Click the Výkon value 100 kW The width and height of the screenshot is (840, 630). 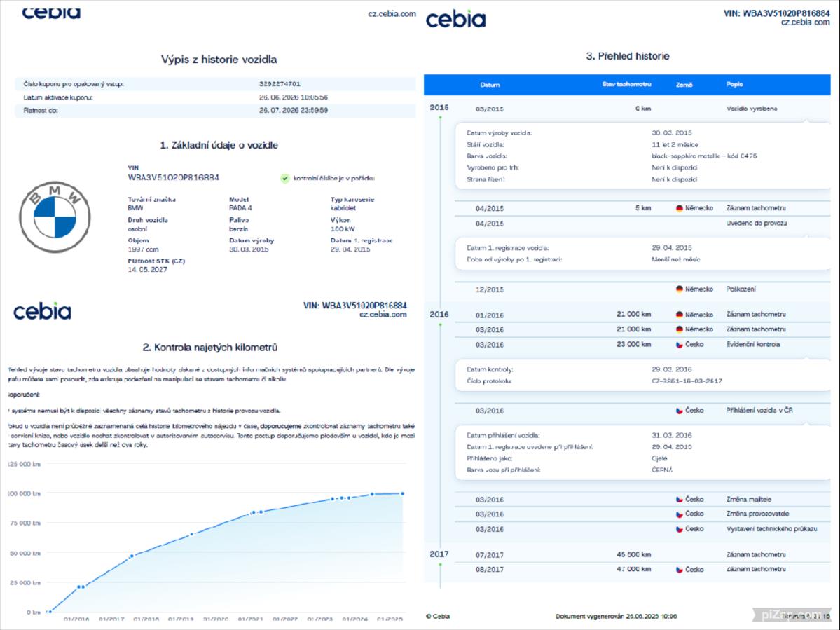point(343,228)
